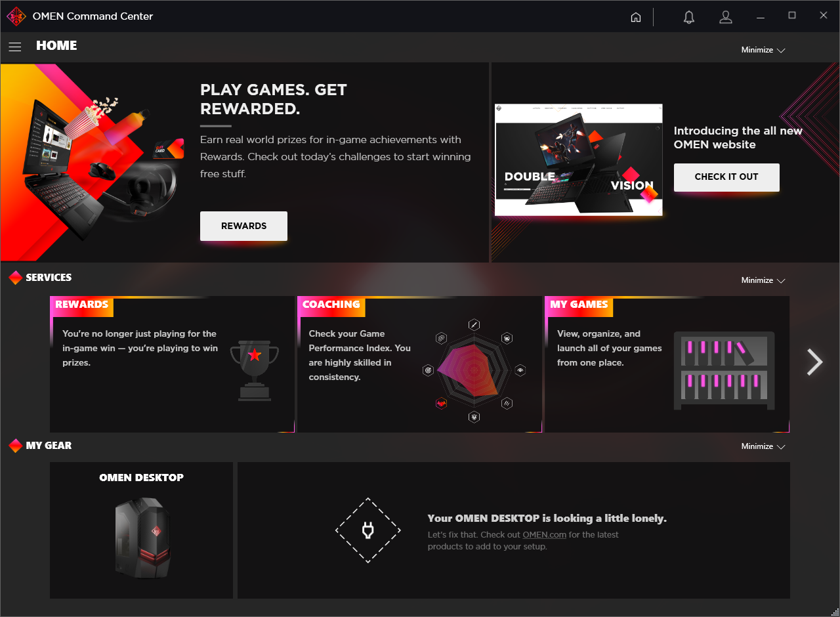Click the power plug diamond icon
Viewport: 840px width, 617px height.
367,530
